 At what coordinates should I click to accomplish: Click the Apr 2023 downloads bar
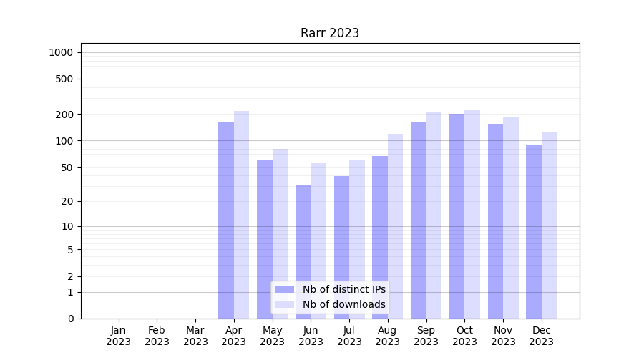tap(242, 215)
